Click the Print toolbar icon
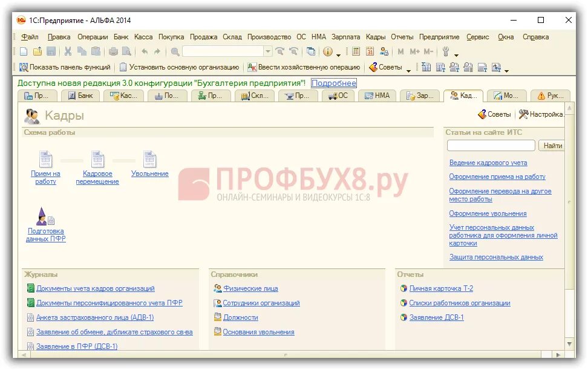The height and width of the screenshot is (370, 588). coord(113,51)
